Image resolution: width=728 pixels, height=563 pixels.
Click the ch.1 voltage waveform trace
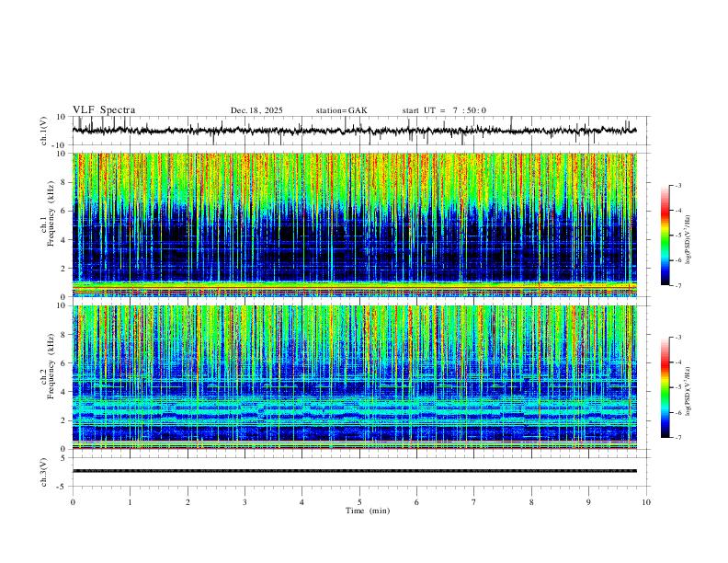pyautogui.click(x=355, y=131)
